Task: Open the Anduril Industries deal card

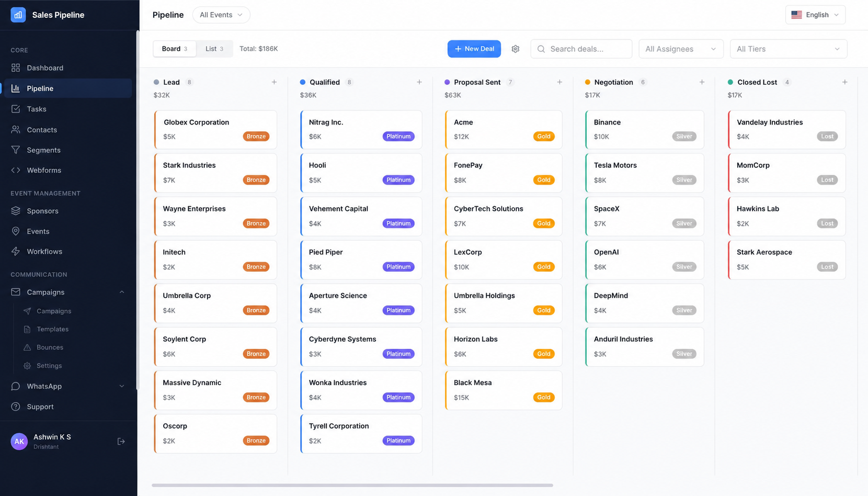Action: pos(645,346)
